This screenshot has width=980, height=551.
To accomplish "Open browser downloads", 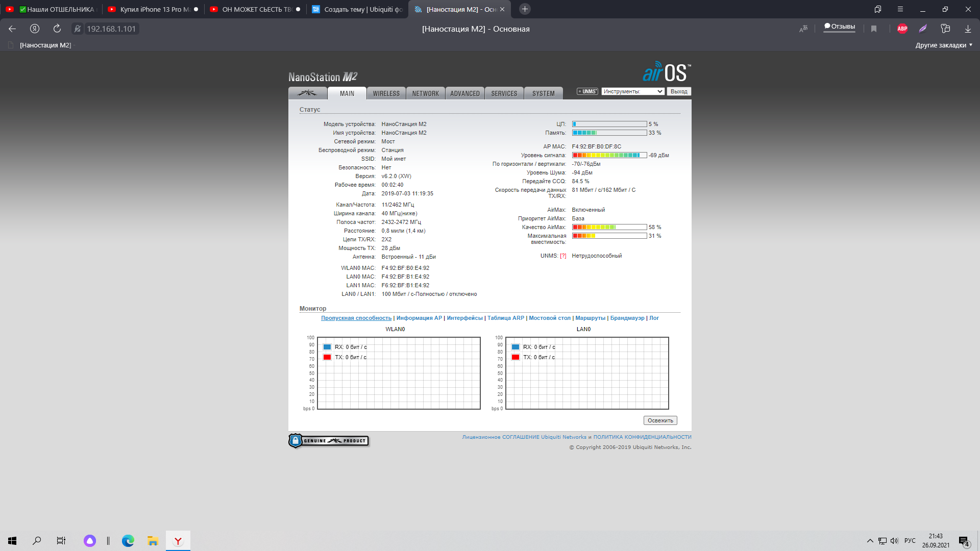I will click(968, 29).
